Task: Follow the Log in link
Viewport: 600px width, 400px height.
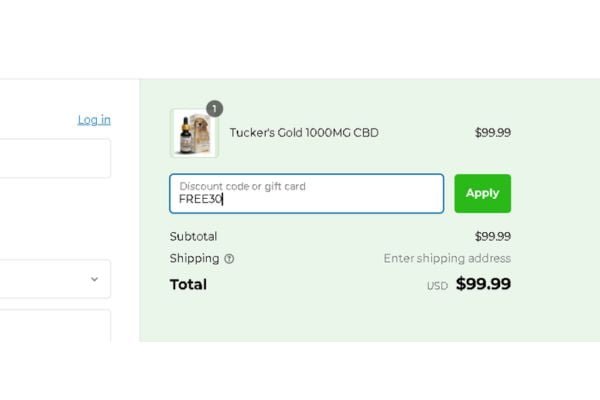Action: [x=94, y=120]
